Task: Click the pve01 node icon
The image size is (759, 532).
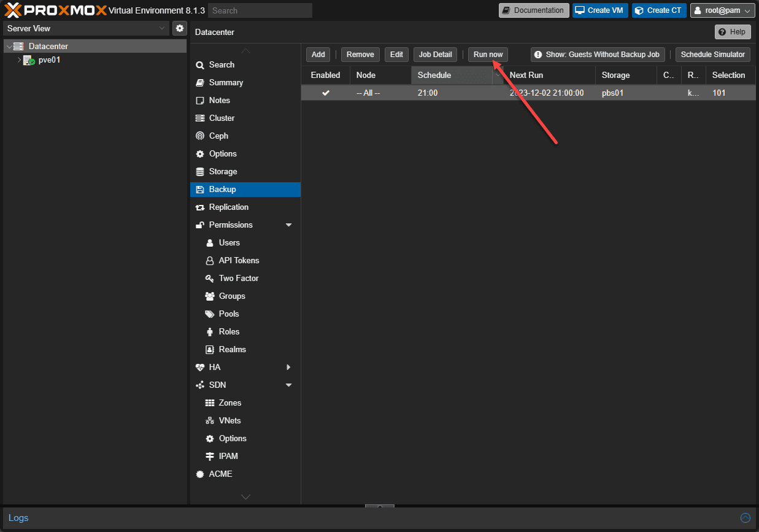Action: click(x=29, y=60)
